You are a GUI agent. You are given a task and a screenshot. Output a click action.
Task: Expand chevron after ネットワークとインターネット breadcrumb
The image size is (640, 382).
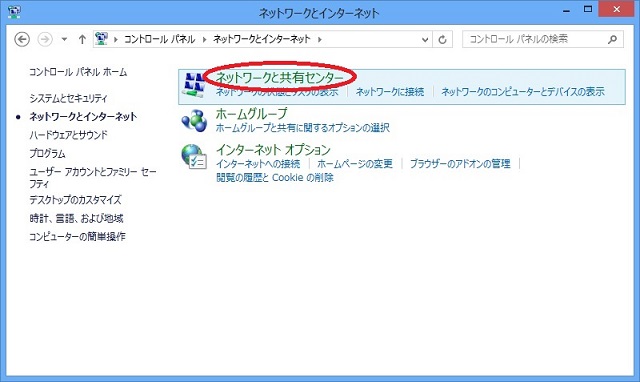point(320,40)
